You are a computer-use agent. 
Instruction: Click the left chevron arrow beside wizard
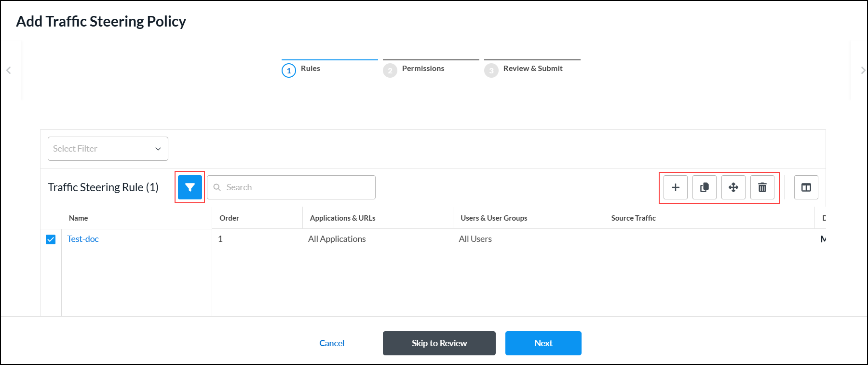tap(9, 70)
